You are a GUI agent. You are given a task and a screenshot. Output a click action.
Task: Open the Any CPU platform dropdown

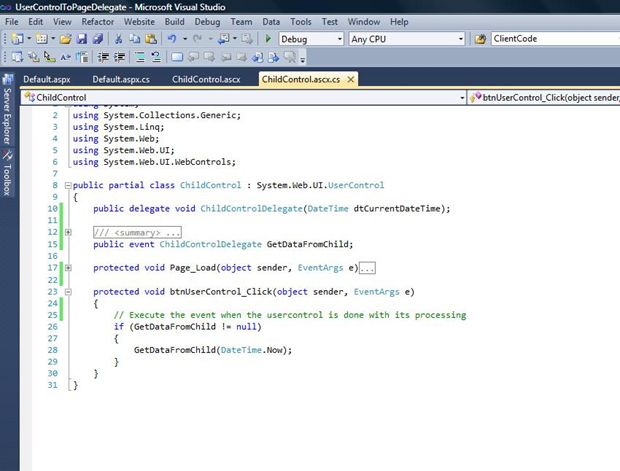point(460,39)
